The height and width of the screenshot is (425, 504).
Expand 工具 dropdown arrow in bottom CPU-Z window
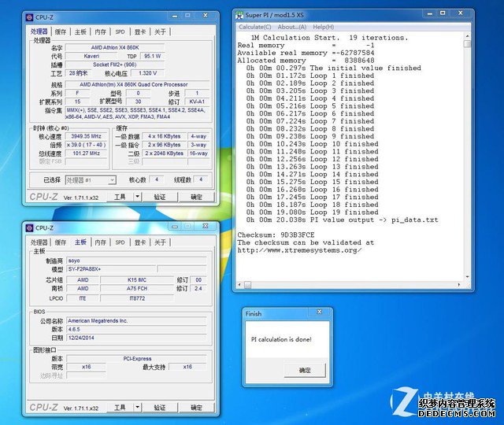tap(137, 408)
